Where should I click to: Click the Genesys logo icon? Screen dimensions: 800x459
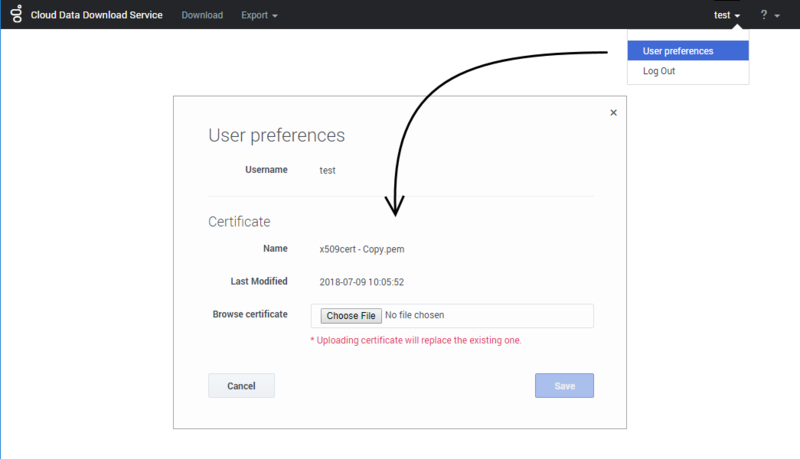click(x=16, y=15)
